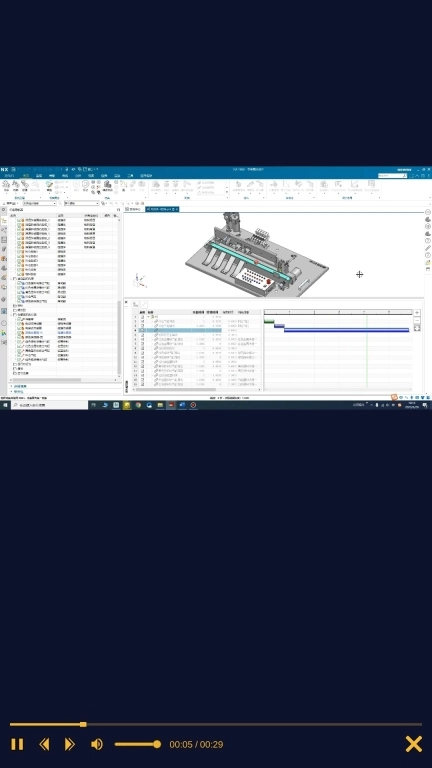This screenshot has width=432, height=768.
Task: Expand the lower collapsed section under navigator
Action: click(18, 391)
